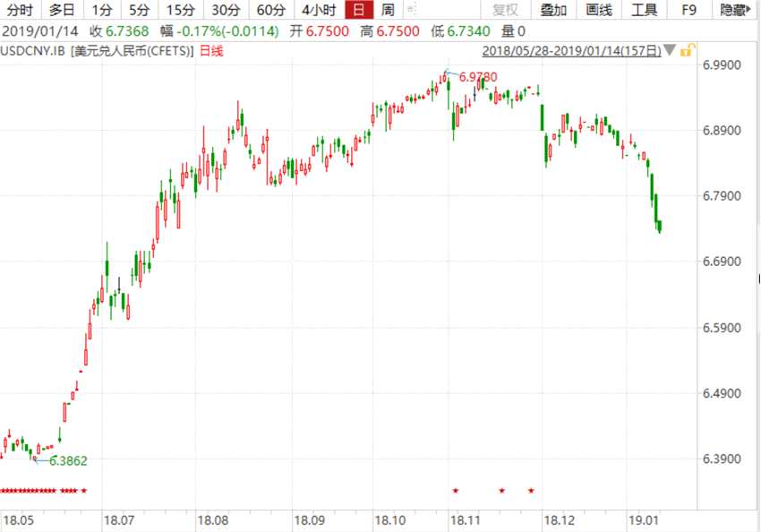Expand the date range dropdown triangle
This screenshot has height=532, width=761.
(670, 49)
